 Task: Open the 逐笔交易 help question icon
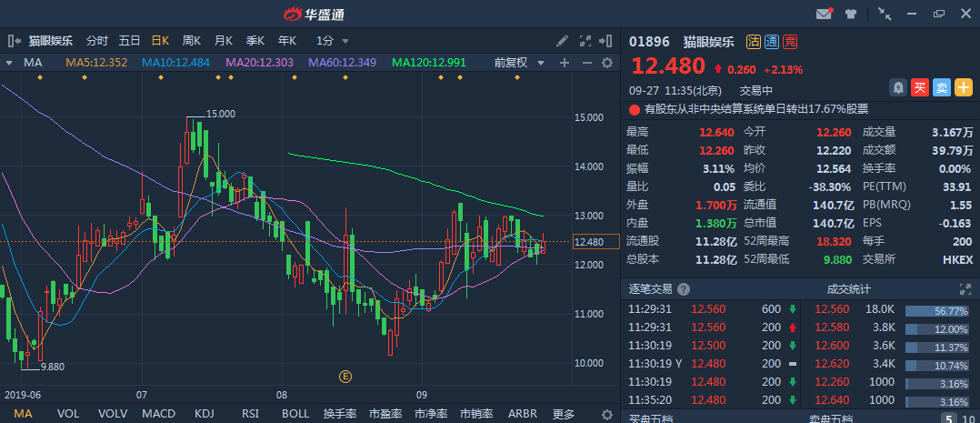click(x=684, y=289)
